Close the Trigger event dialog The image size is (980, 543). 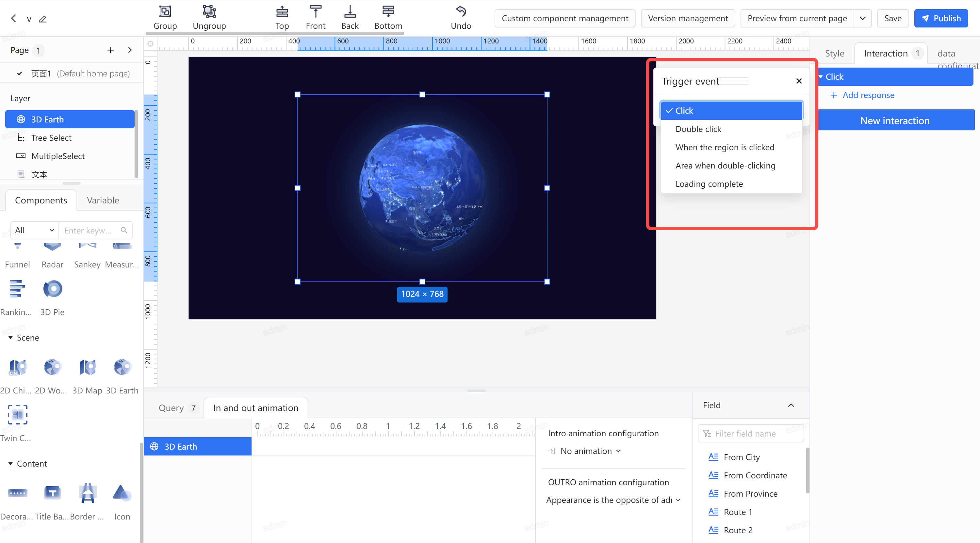pos(799,81)
